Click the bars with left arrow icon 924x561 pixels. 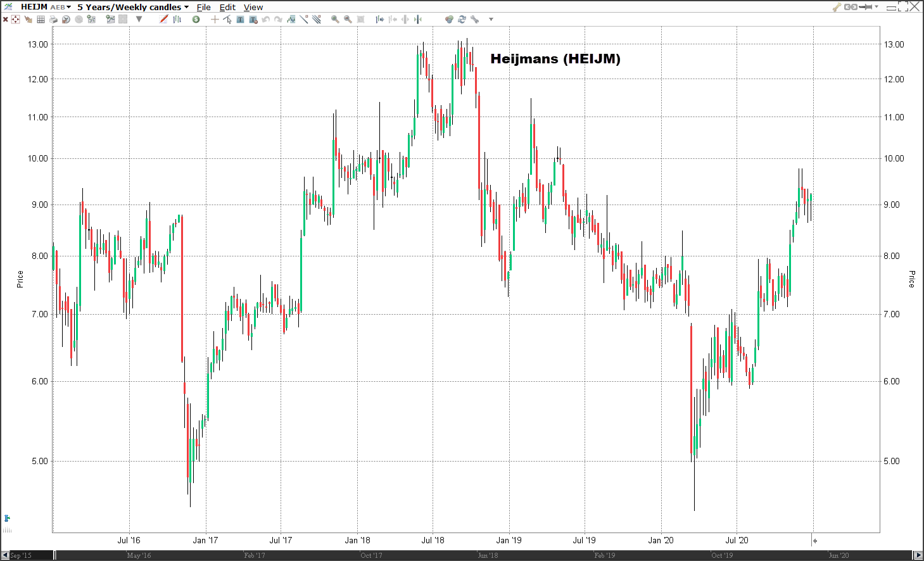click(x=393, y=20)
